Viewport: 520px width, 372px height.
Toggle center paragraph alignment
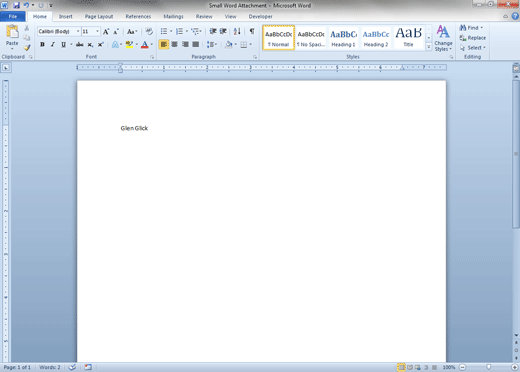[x=174, y=44]
